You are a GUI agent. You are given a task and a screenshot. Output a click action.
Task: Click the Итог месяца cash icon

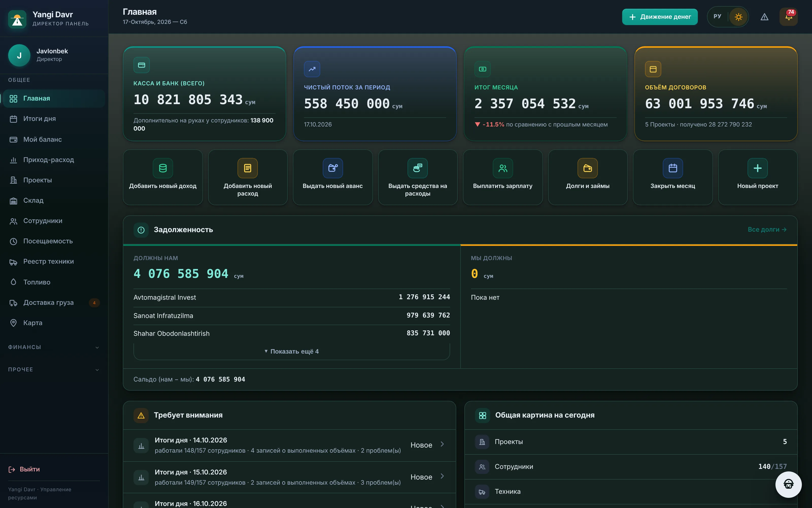[x=482, y=69]
